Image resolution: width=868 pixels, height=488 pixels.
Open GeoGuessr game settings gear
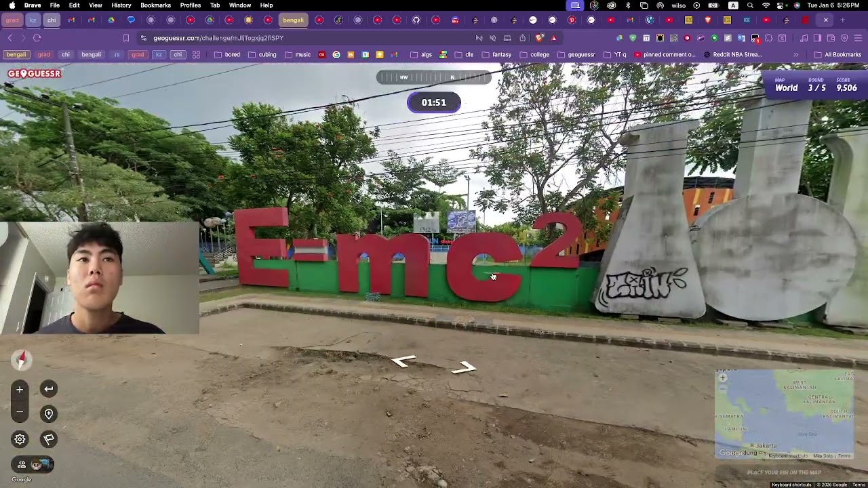coord(20,439)
